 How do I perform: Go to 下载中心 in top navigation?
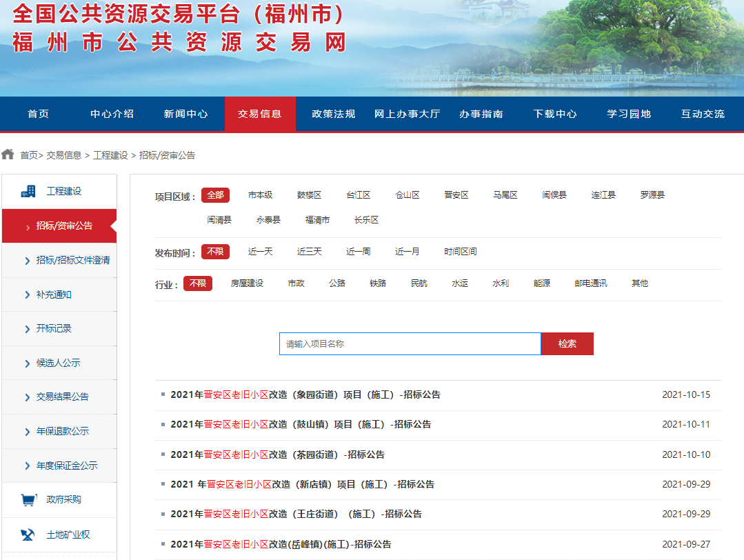[x=555, y=114]
